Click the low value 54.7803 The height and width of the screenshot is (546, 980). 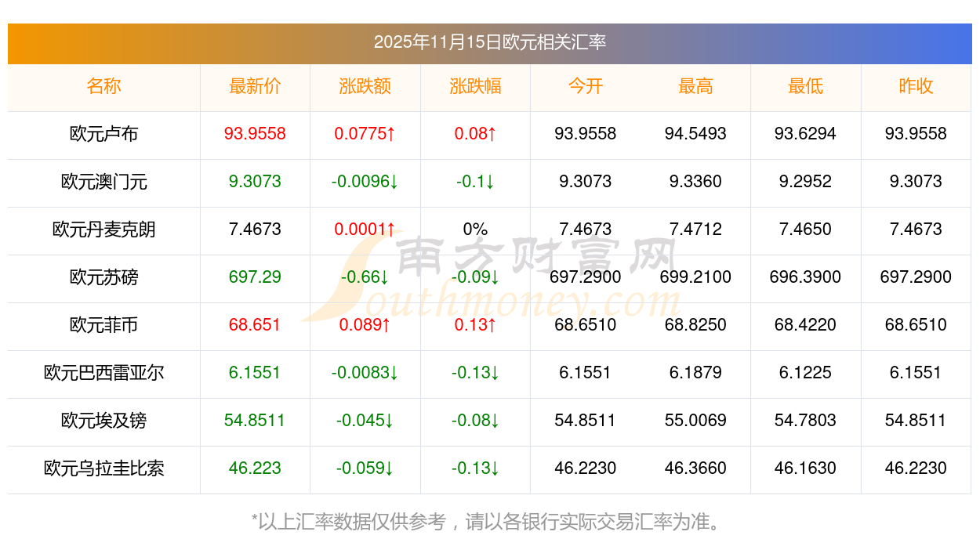coord(806,421)
